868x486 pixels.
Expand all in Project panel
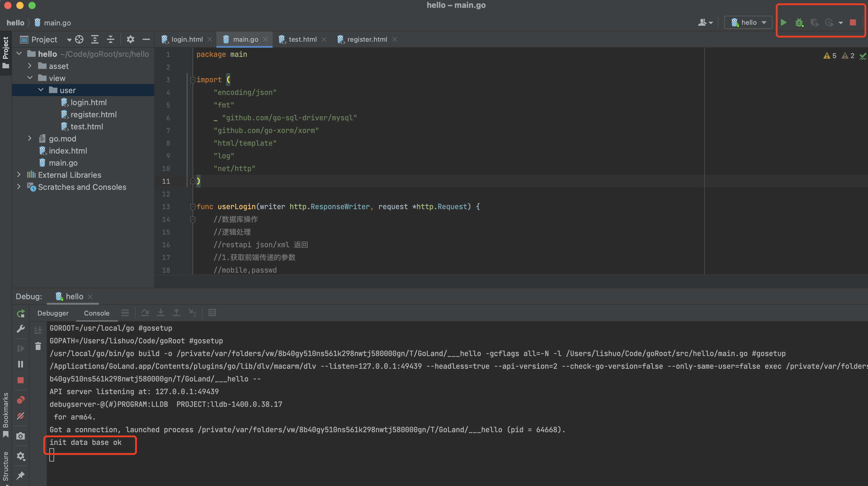coord(95,39)
